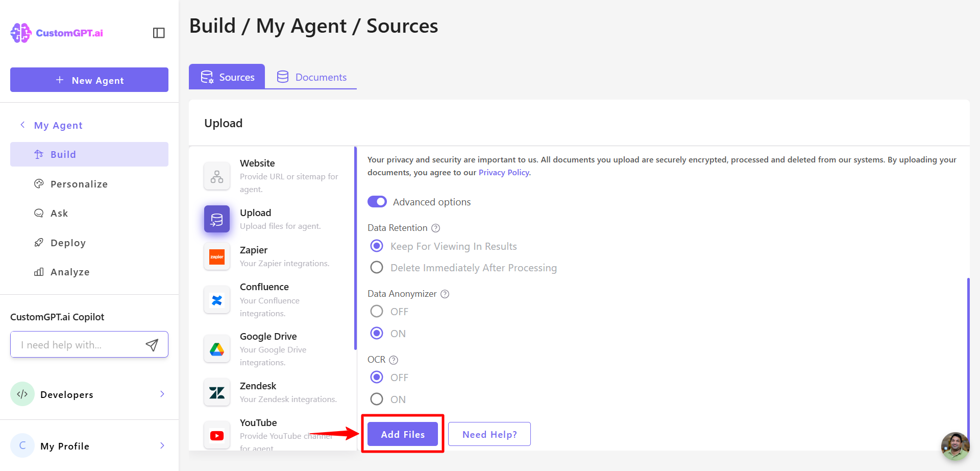Click the CustomGPT.ai brain logo
Screen dimensions: 980x471
(21, 33)
